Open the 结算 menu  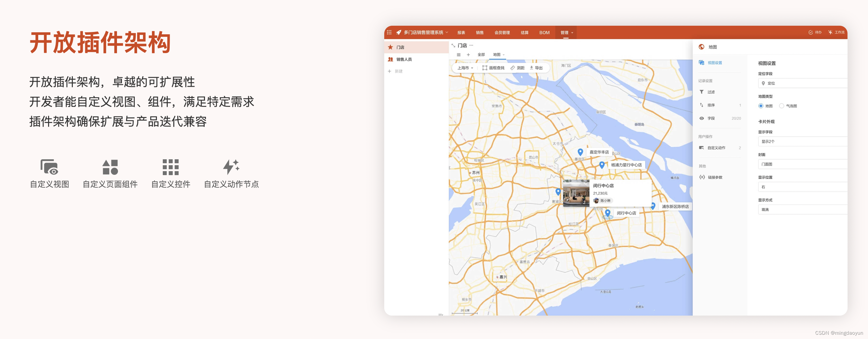[x=524, y=32]
